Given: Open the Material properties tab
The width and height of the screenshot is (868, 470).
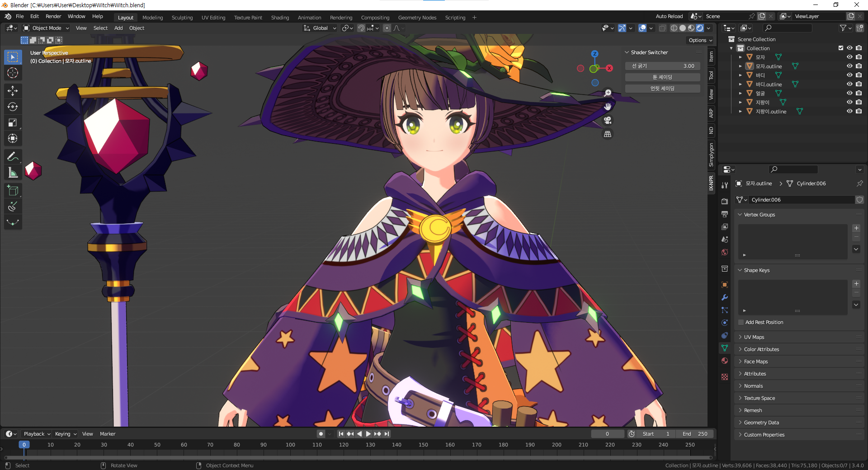Looking at the screenshot, I should 725,361.
